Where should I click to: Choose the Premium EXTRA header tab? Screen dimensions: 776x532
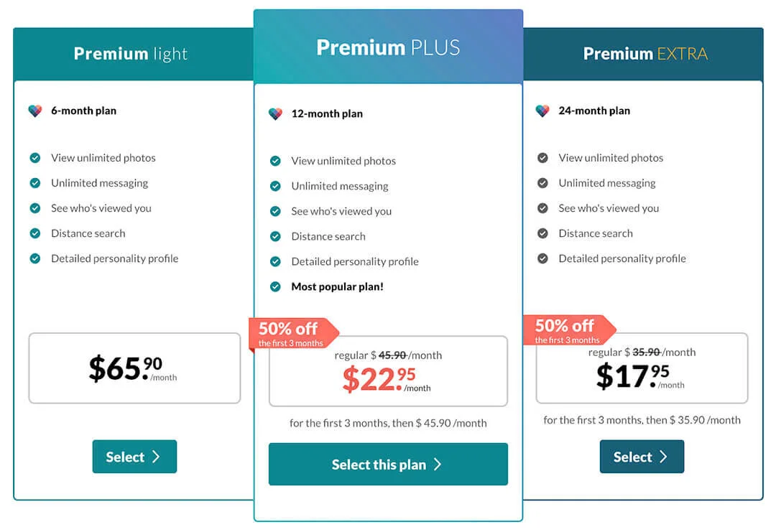[x=643, y=54]
